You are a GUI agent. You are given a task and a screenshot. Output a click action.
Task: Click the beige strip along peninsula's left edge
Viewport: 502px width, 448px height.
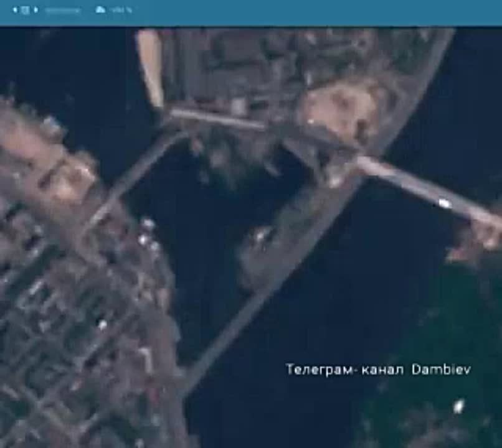pos(149,68)
